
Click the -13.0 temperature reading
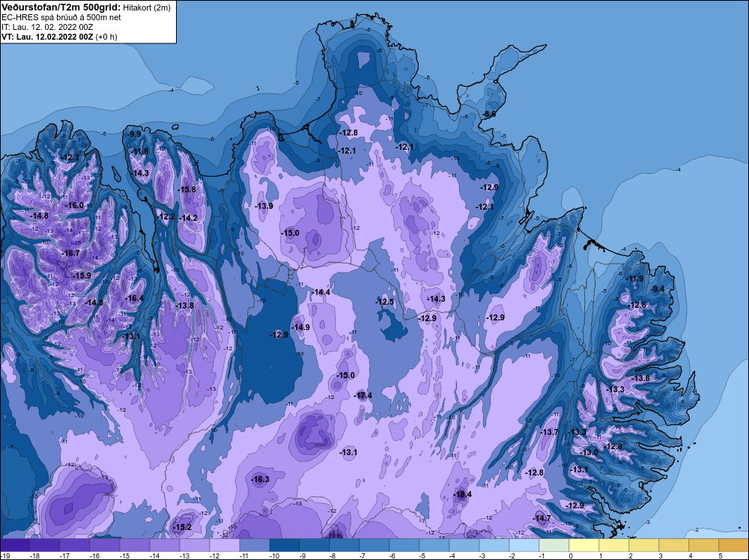tap(589, 452)
